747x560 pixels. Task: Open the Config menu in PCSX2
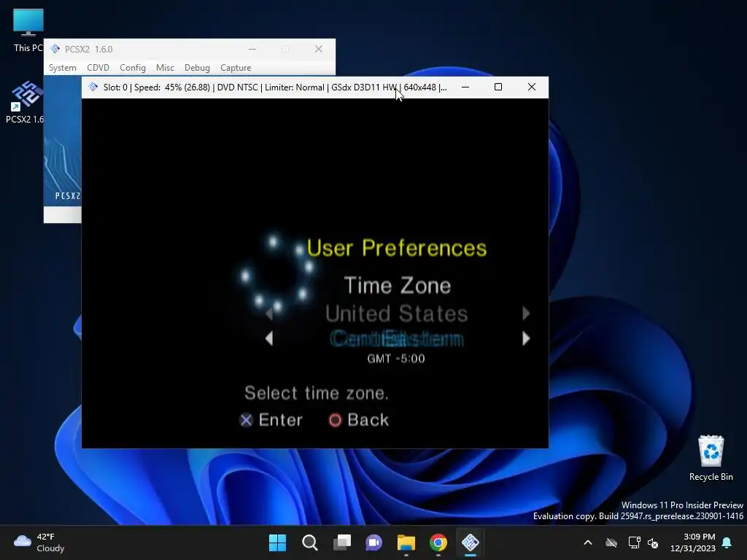(x=133, y=68)
